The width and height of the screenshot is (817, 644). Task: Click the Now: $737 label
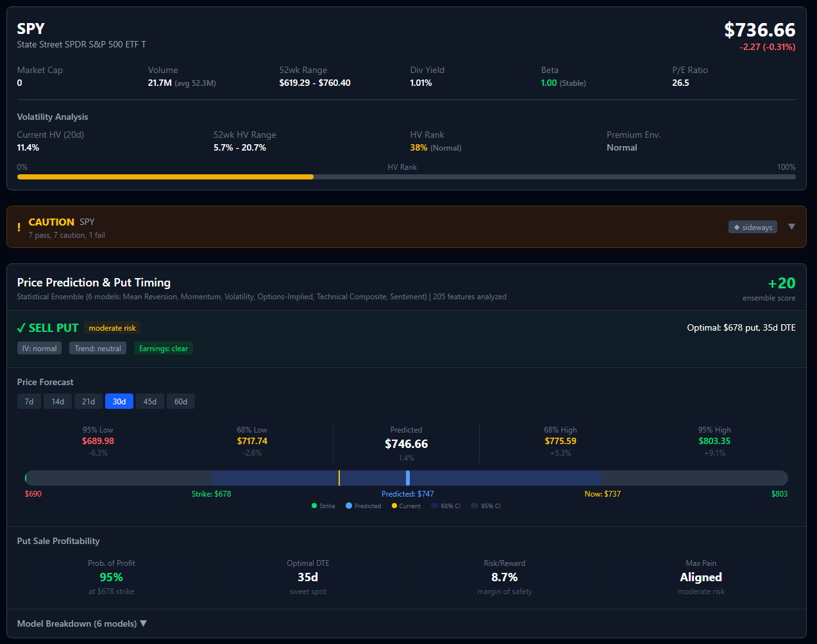click(602, 494)
